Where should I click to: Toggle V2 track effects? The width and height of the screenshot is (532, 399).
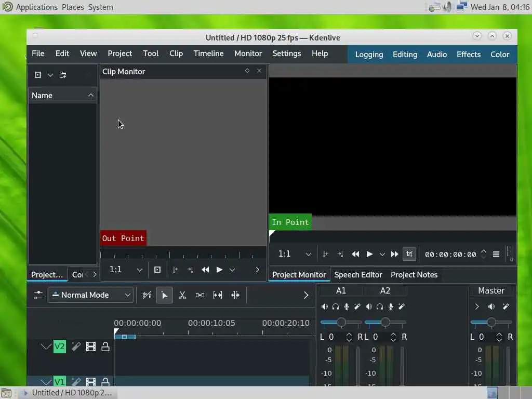(x=76, y=347)
